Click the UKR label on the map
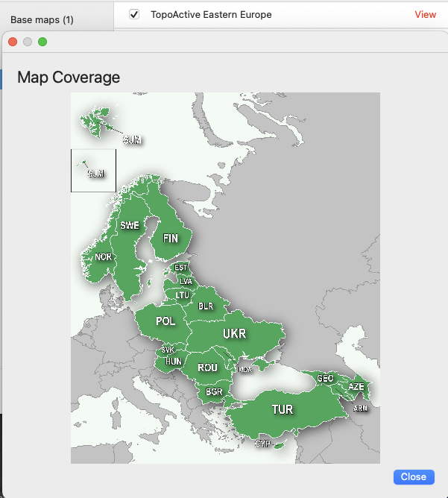 pyautogui.click(x=234, y=333)
